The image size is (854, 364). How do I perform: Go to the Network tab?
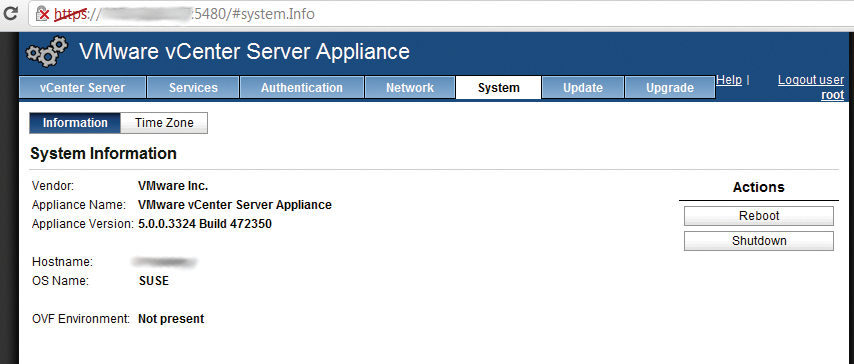click(410, 88)
